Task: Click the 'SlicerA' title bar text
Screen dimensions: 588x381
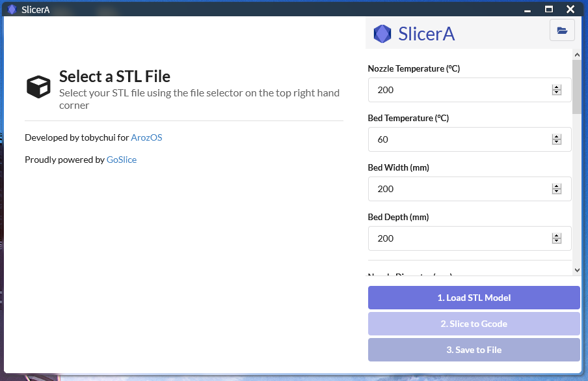Action: point(36,10)
